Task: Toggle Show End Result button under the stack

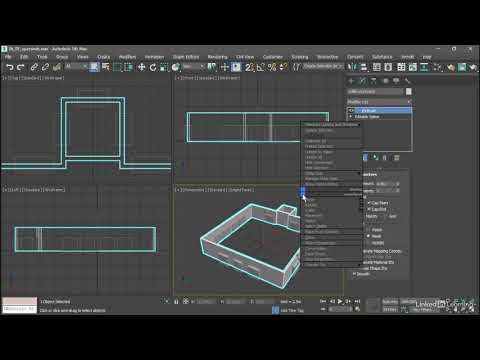Action: pos(365,157)
